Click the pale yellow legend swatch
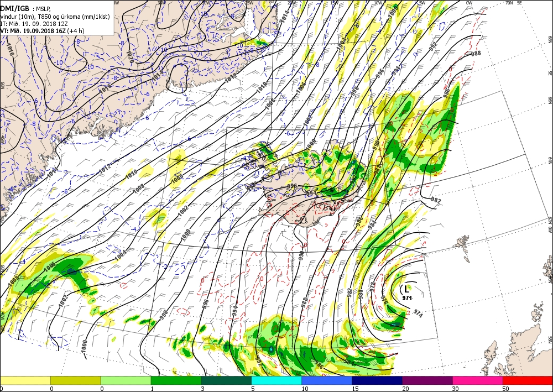The image size is (553, 392). point(25,380)
